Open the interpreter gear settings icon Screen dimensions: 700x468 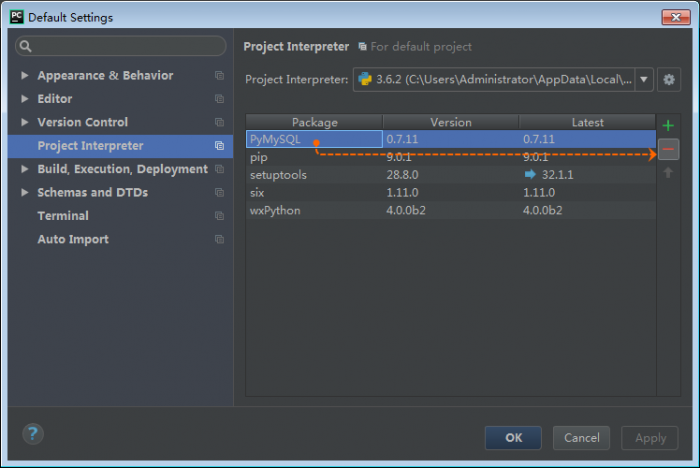[669, 79]
